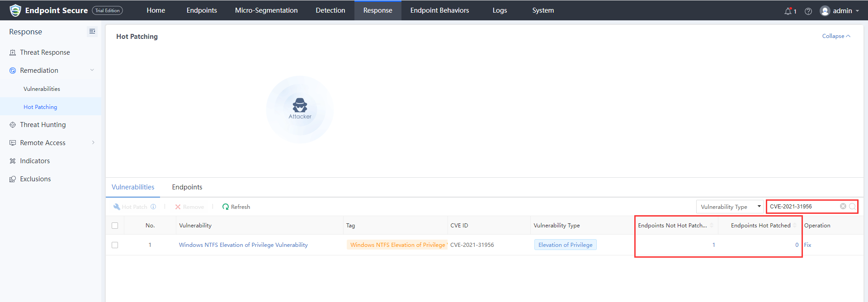Open the Detection menu in the top navigation

tap(330, 10)
